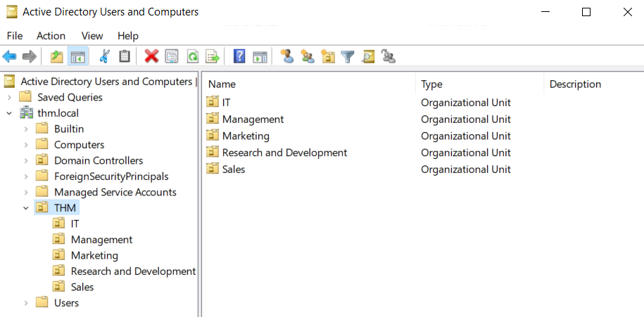
Task: Open Help via blue question mark icon
Action: [x=239, y=57]
